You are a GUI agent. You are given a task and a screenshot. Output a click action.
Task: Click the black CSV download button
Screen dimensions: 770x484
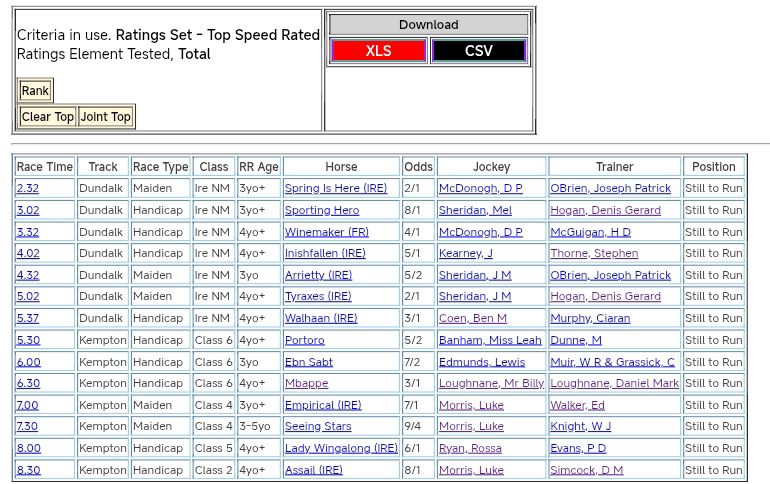coord(478,51)
